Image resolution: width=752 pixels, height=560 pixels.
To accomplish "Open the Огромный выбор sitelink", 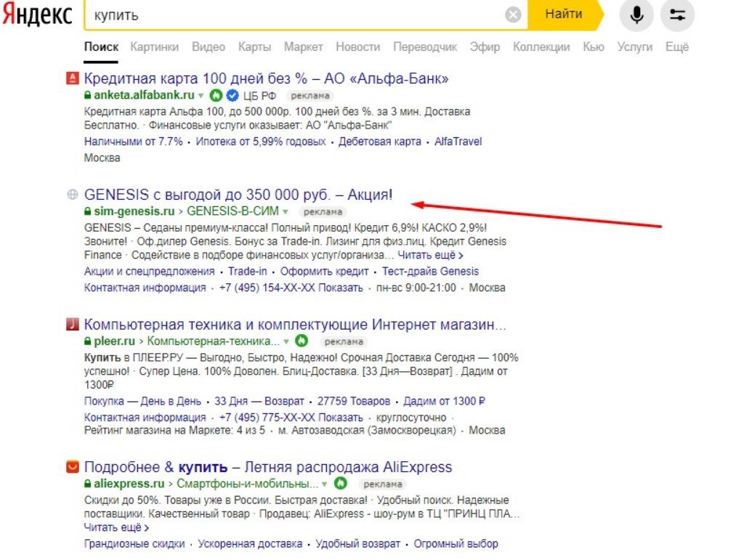I will click(x=456, y=544).
